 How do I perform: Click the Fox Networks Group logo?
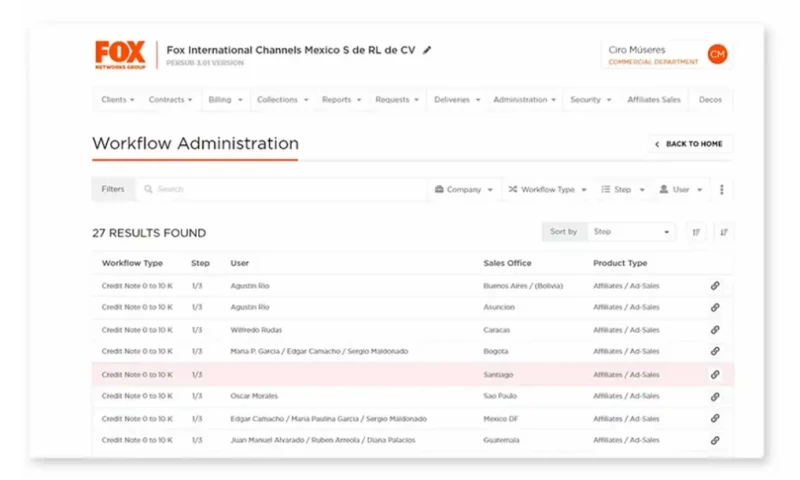pos(120,54)
